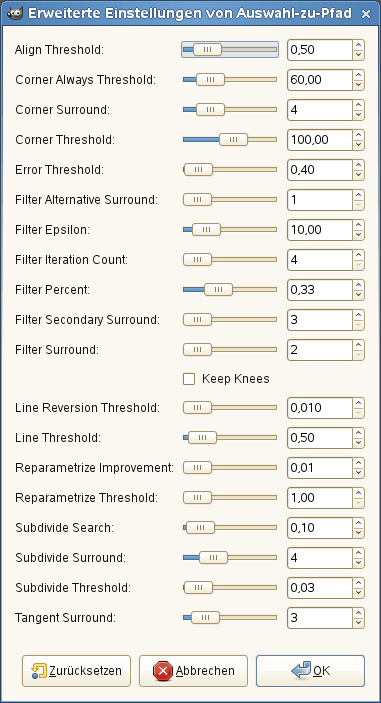Click the Filter Percent slider handle

218,290
